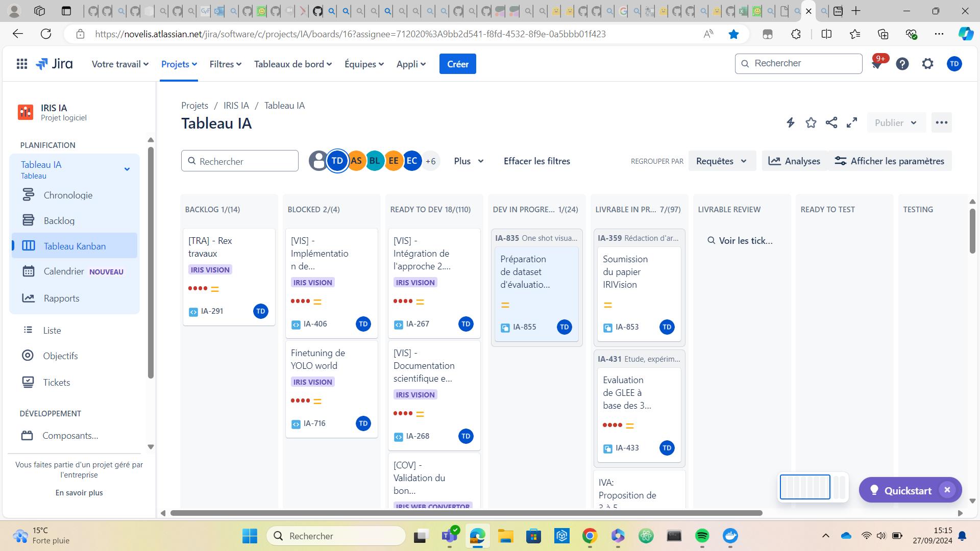Viewport: 980px width, 551px height.
Task: Toggle TD assignee filter
Action: [337, 161]
